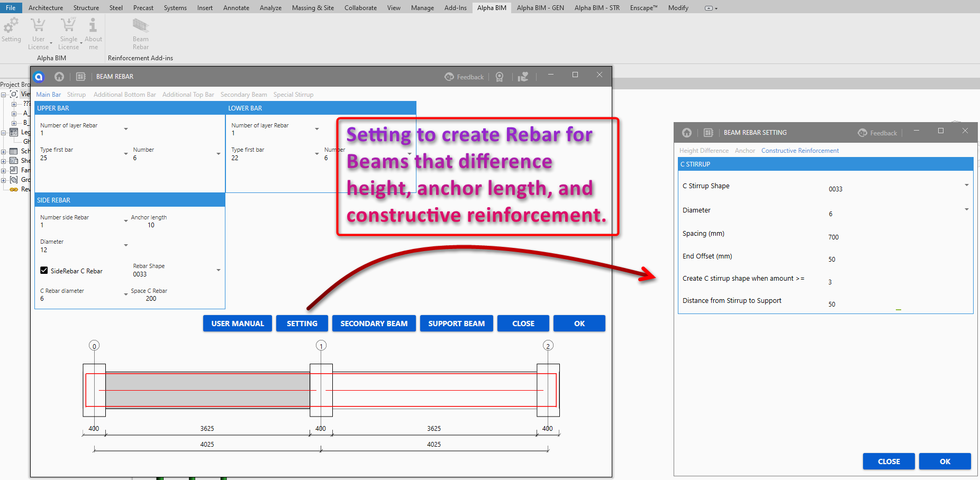Expand the Families node in Project Browser

[4, 171]
